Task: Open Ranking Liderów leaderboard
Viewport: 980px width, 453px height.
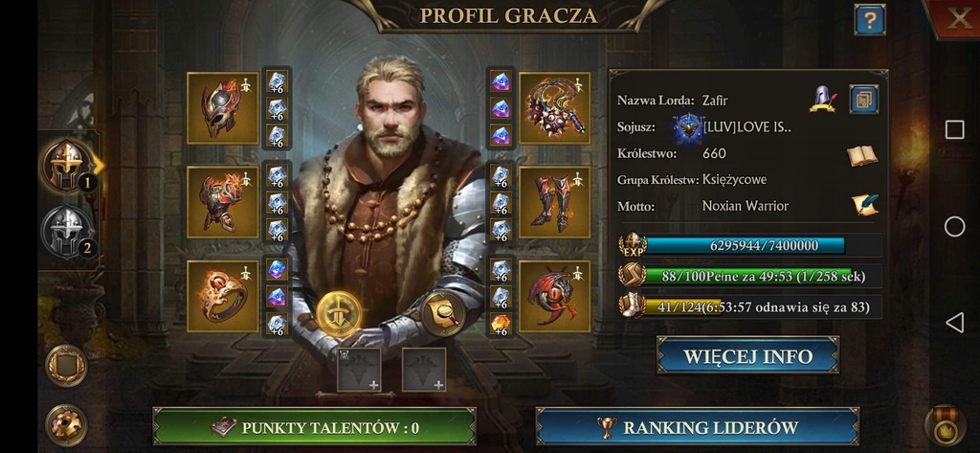Action: coord(698,427)
